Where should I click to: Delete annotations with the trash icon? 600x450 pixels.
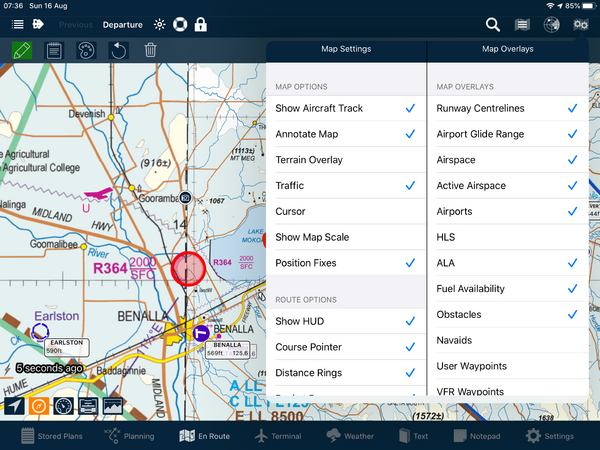pos(150,50)
